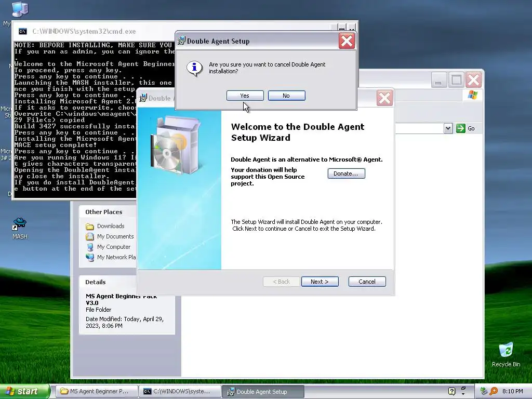
Task: Click the disabled Back button
Action: pos(281,282)
